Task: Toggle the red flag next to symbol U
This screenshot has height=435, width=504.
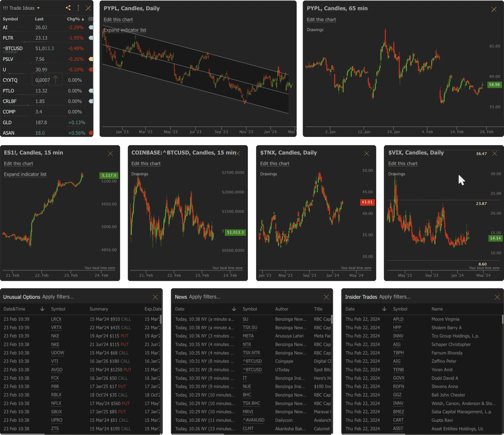Action: click(91, 70)
